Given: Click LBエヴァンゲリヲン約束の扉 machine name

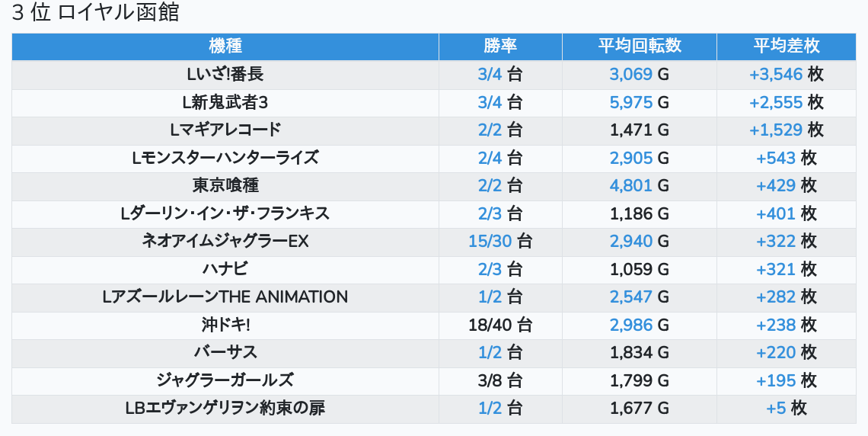Looking at the screenshot, I should (x=225, y=409).
